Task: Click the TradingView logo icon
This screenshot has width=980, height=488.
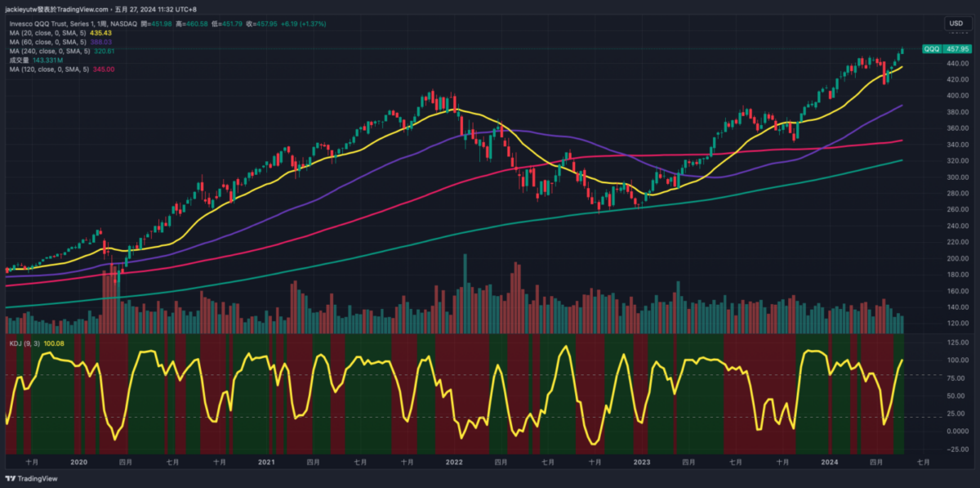Action: [x=11, y=479]
